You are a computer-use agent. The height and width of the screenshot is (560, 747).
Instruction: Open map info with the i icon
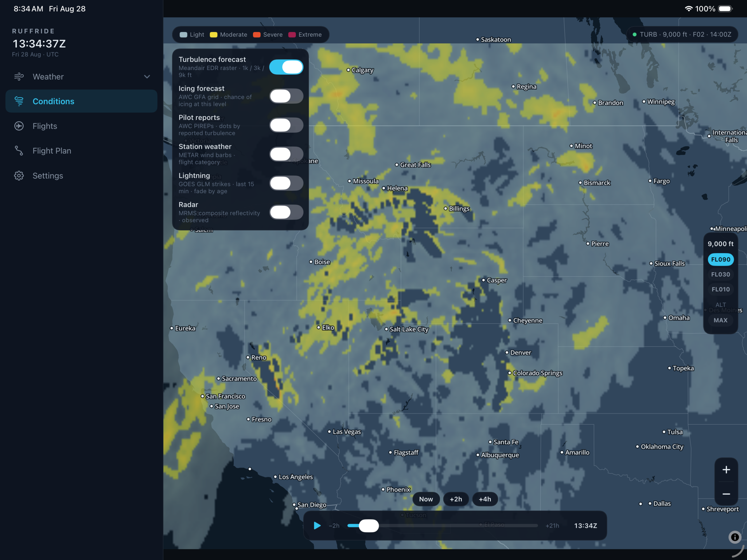(x=735, y=537)
